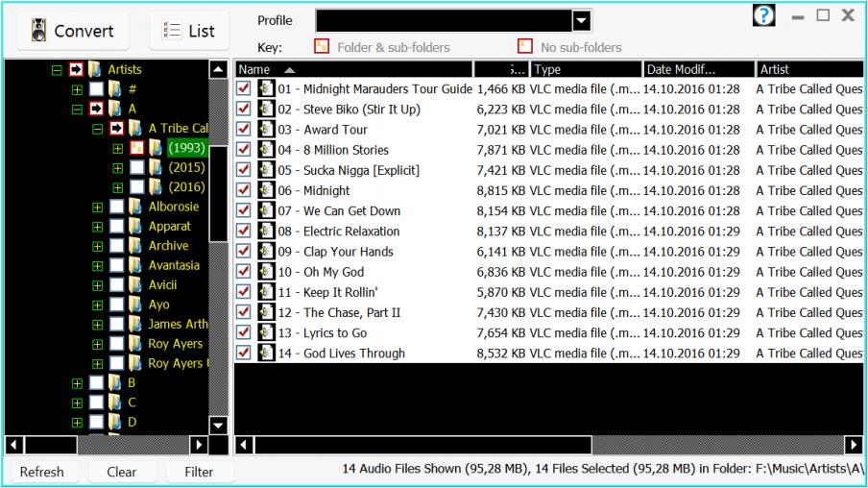Click the file icon for Electric Relaxation
868x488 pixels.
click(266, 232)
